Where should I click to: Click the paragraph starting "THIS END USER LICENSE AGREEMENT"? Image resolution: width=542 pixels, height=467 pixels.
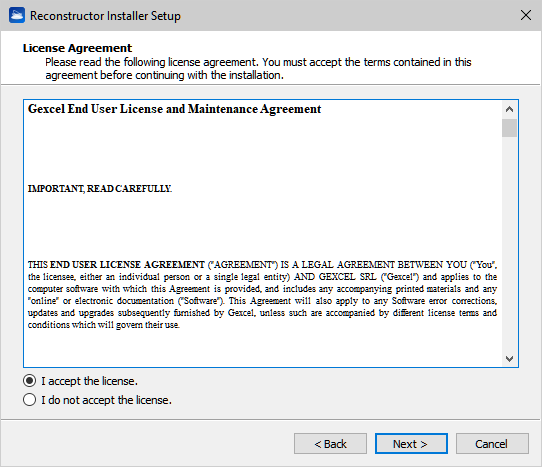coord(262,295)
